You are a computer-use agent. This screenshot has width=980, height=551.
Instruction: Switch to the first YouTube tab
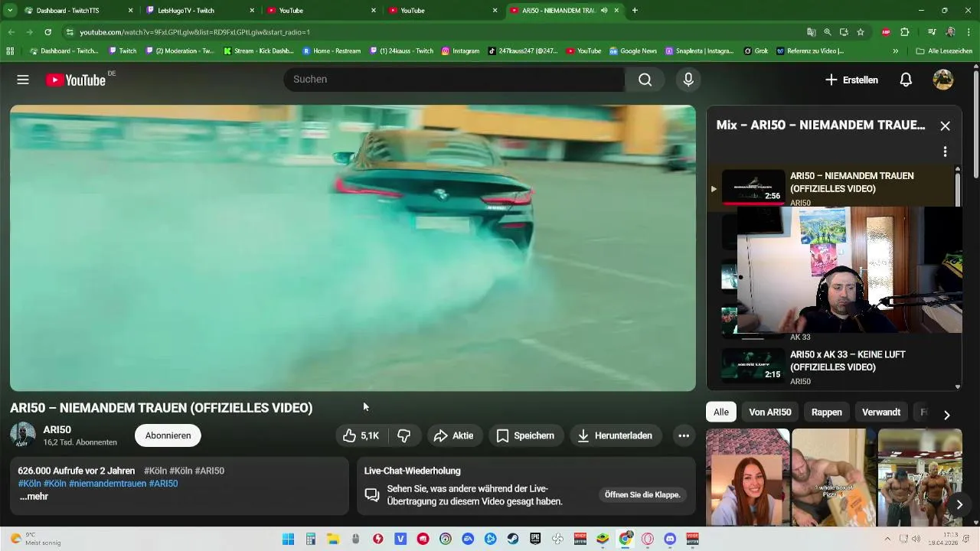(320, 11)
